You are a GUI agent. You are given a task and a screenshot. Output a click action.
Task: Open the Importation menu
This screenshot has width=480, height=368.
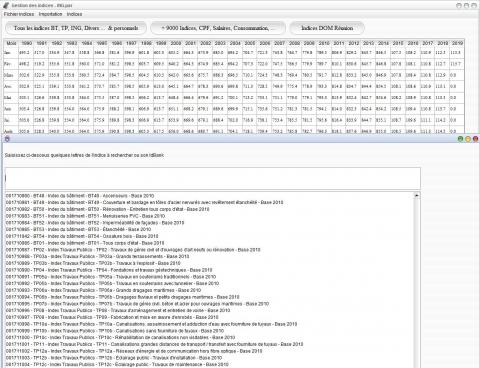(50, 14)
